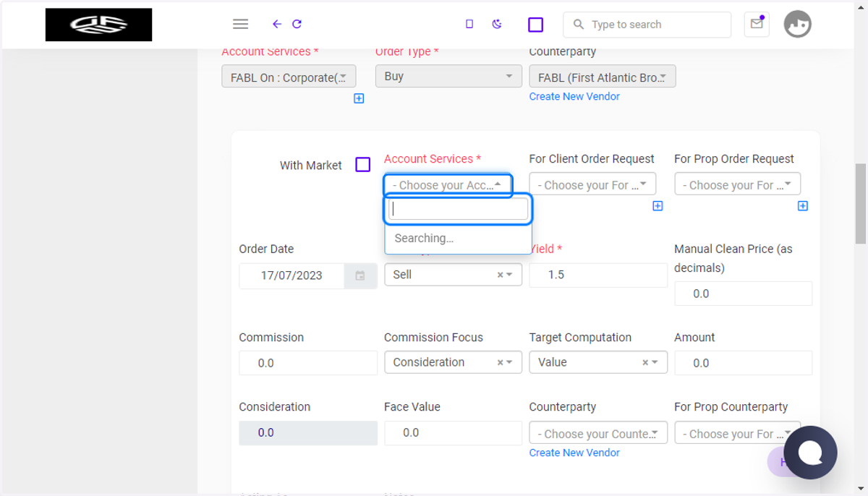
Task: Open the chat bubble widget
Action: [x=810, y=453]
